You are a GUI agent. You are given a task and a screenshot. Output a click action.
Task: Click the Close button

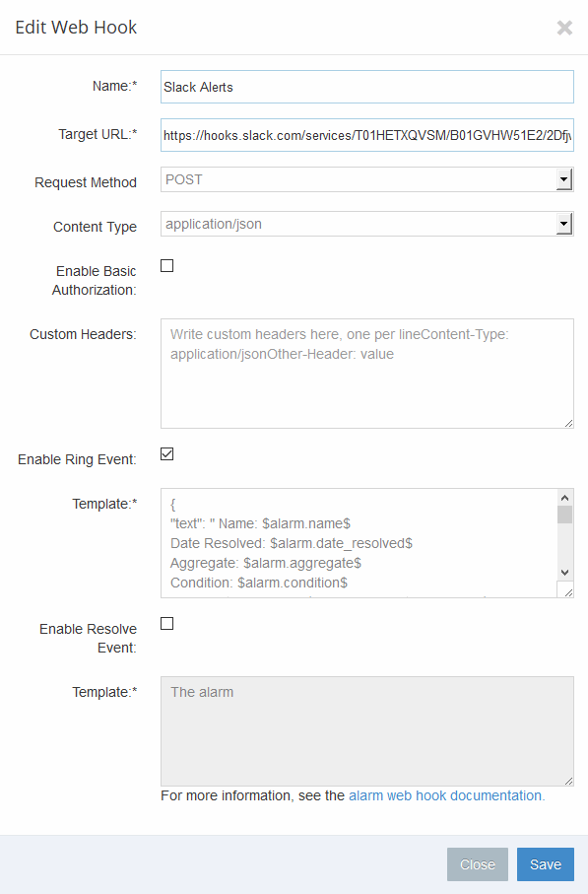click(x=478, y=864)
